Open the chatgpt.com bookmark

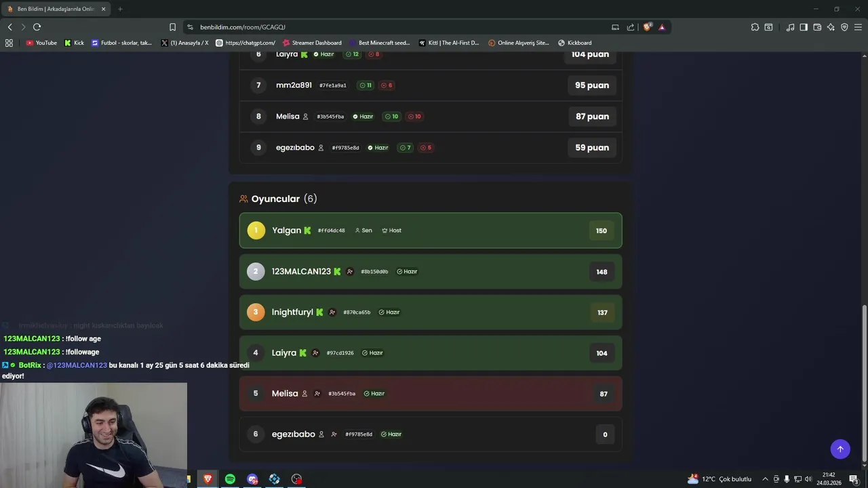click(x=245, y=43)
